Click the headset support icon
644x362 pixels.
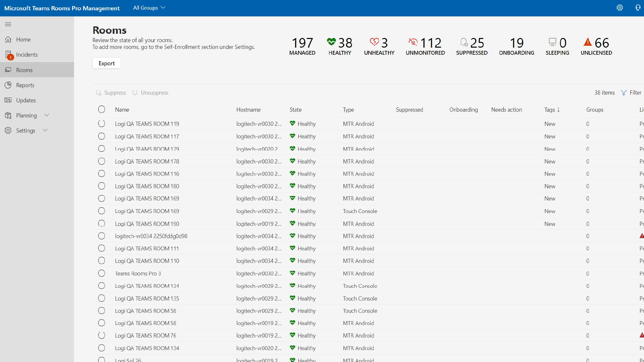[638, 8]
